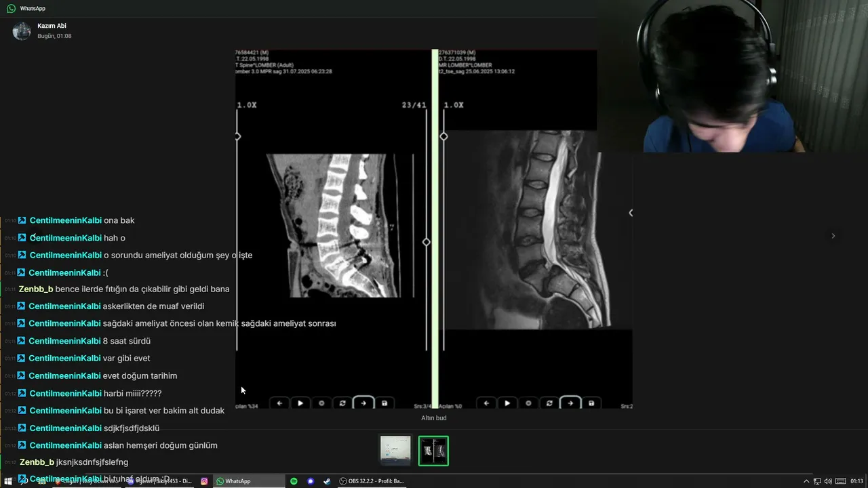Click previous arrow under left CT scan
The image size is (868, 488).
click(279, 403)
